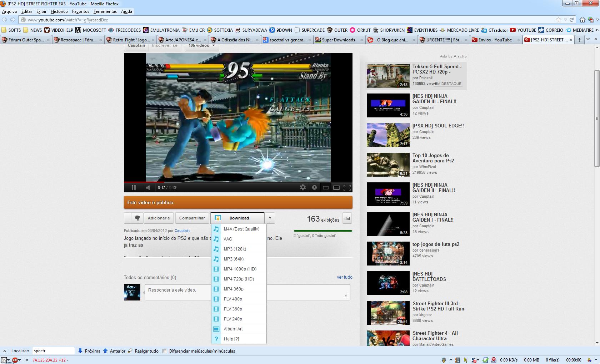Open VIDEOHELP bookmark
600x364 pixels.
click(59, 30)
